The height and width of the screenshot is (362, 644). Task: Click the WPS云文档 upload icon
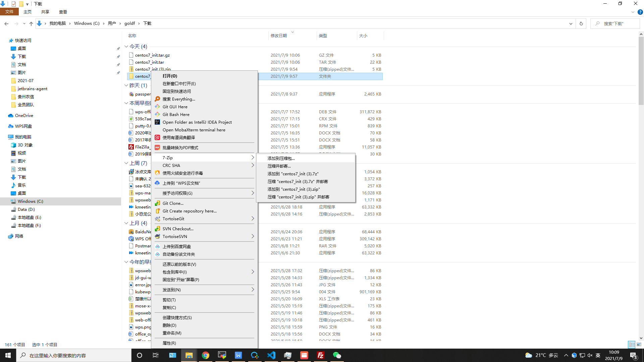pyautogui.click(x=157, y=183)
